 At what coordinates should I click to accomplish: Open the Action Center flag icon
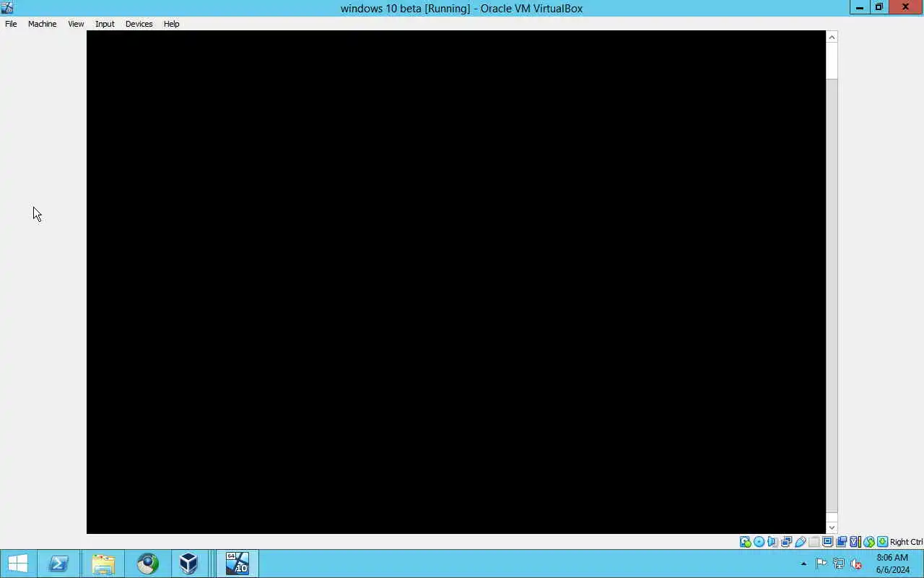(x=821, y=564)
